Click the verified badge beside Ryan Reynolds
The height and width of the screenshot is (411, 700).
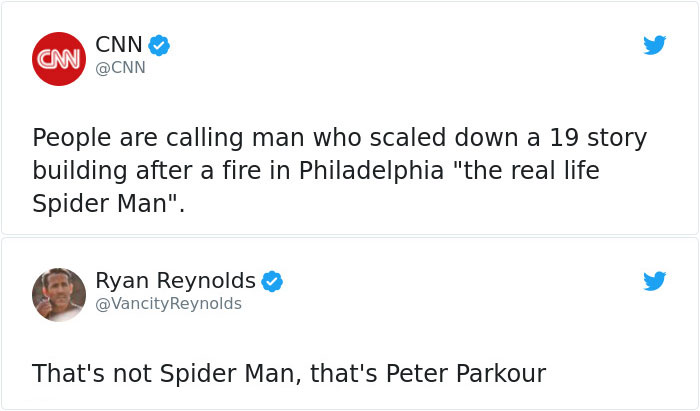272,282
